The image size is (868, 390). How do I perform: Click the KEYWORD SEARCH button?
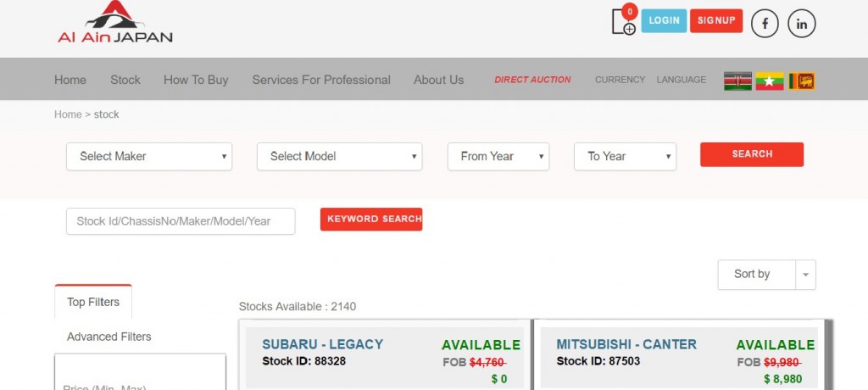coord(371,219)
